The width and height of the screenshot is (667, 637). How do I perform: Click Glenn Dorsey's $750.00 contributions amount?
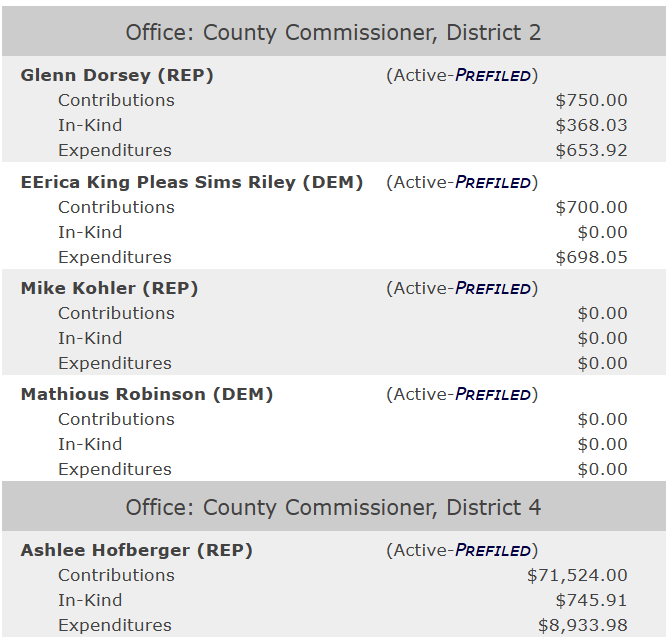591,100
